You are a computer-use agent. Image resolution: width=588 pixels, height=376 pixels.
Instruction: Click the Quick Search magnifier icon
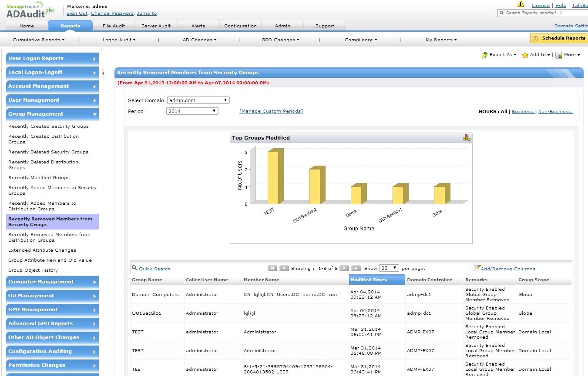pos(134,268)
